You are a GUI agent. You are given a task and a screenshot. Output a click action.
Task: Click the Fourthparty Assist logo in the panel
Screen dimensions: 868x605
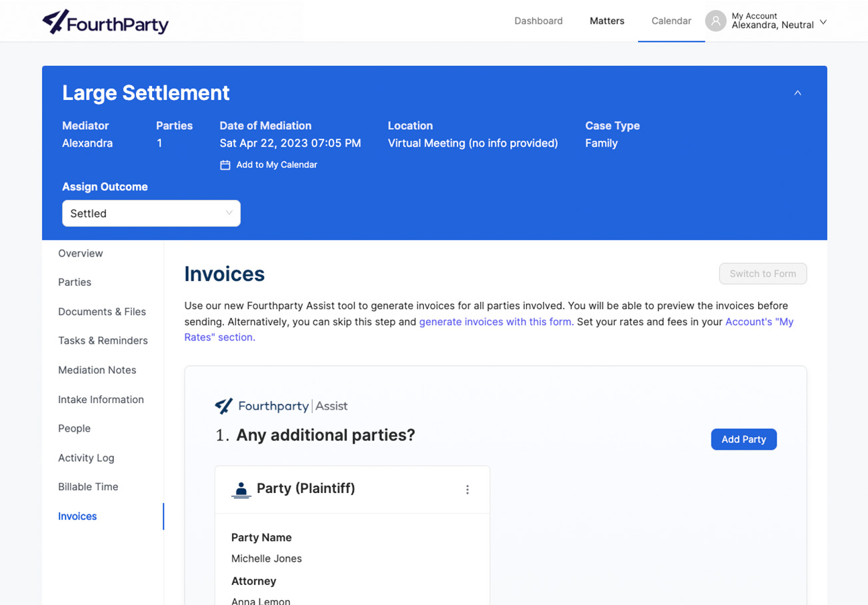coord(280,406)
